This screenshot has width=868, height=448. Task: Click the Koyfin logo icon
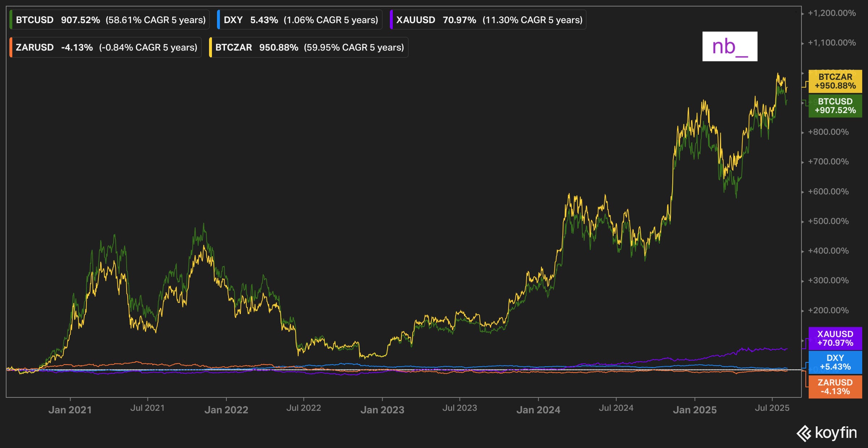coord(804,433)
